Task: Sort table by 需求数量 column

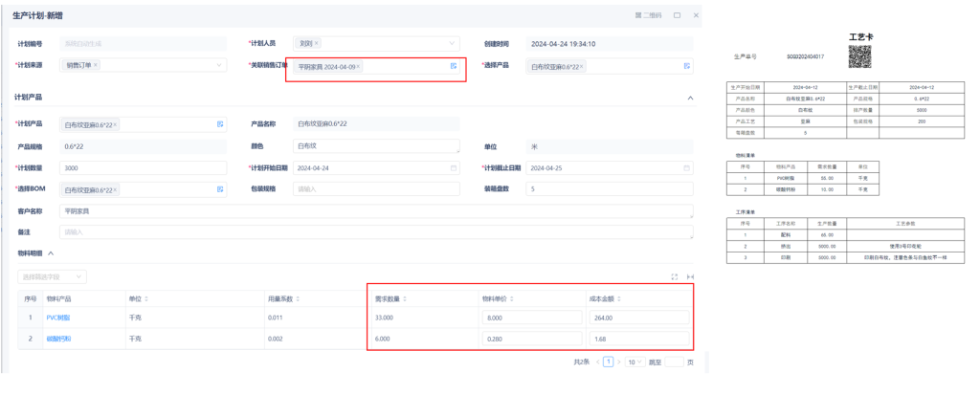Action: pos(404,298)
